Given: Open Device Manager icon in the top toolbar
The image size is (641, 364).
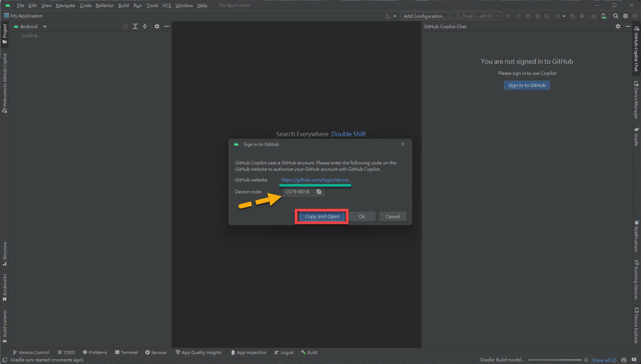Looking at the screenshot, I should (x=604, y=16).
